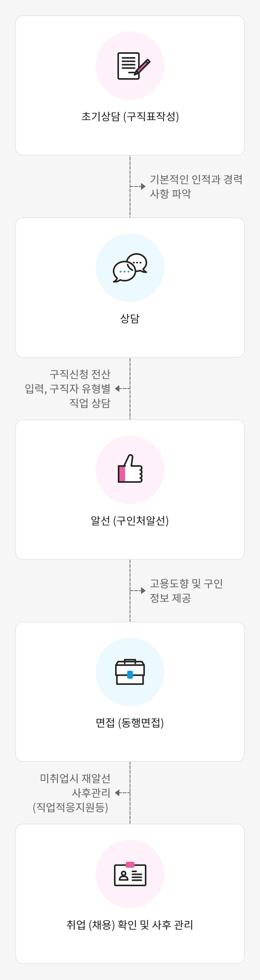Click the 고용도향 및 구인 정보 제공 note

186,591
